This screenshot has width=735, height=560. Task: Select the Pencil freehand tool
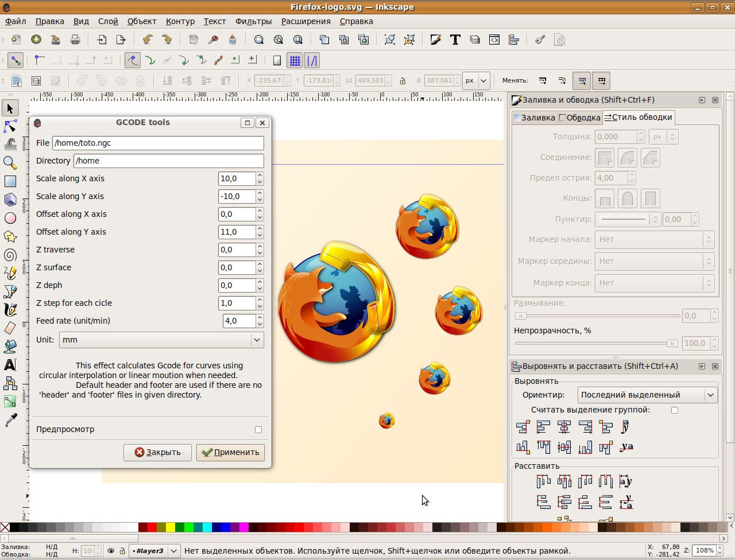tap(10, 273)
